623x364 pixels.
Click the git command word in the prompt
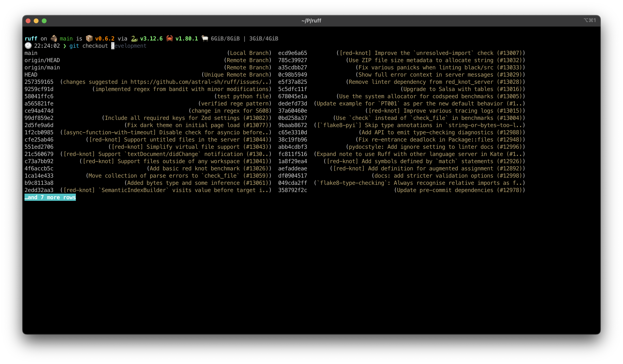(x=74, y=46)
